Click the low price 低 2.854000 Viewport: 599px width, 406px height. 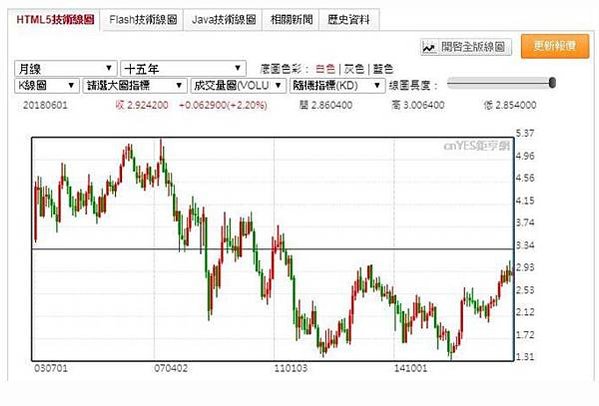[510, 105]
